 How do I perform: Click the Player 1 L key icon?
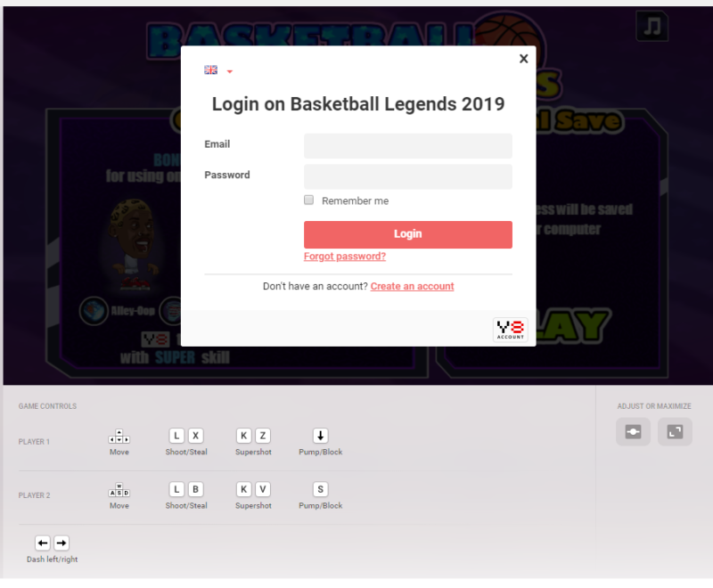tap(176, 436)
